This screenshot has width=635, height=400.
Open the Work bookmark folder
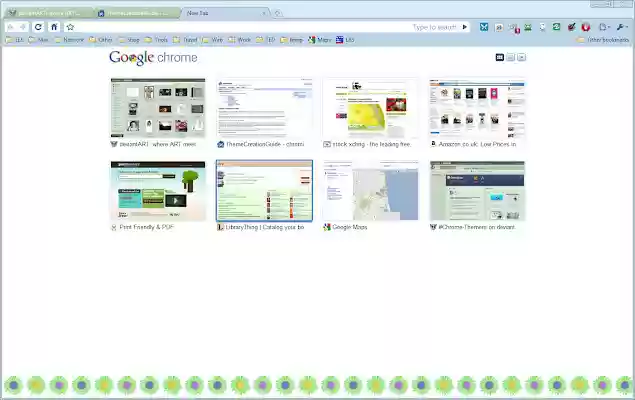(x=240, y=40)
